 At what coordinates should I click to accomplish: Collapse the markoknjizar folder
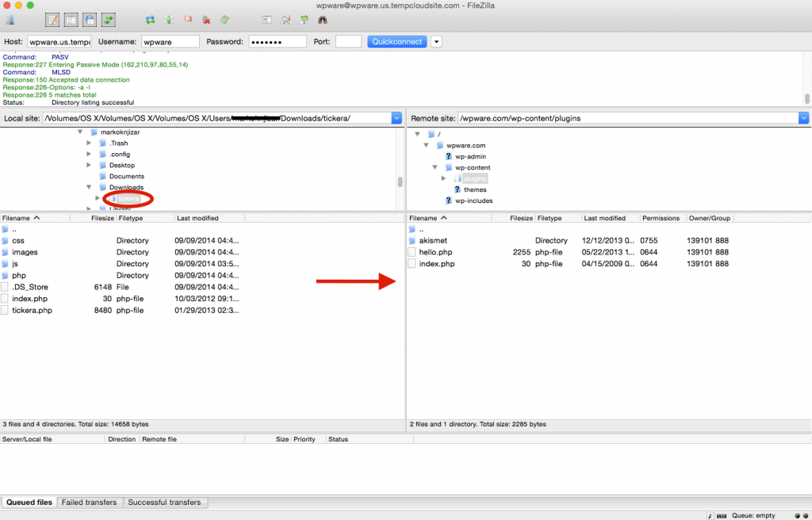point(80,132)
